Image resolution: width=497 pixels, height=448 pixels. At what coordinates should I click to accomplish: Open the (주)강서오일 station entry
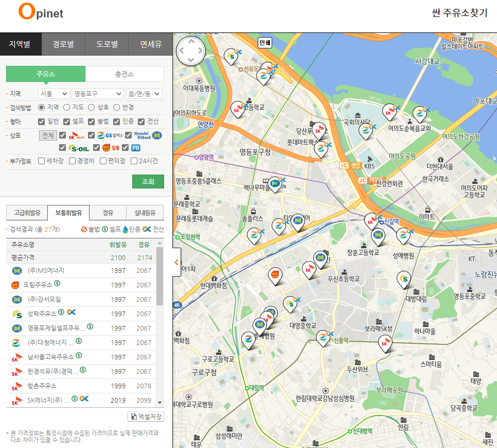[44, 299]
